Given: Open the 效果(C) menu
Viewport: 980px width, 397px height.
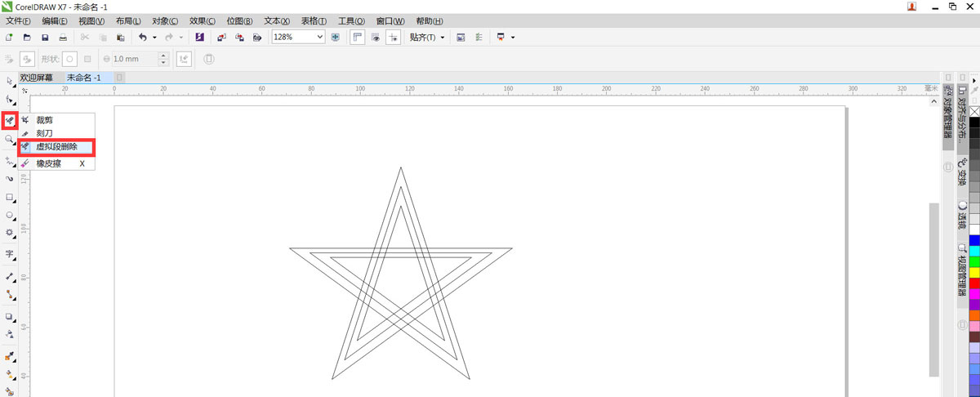Looking at the screenshot, I should click(202, 20).
